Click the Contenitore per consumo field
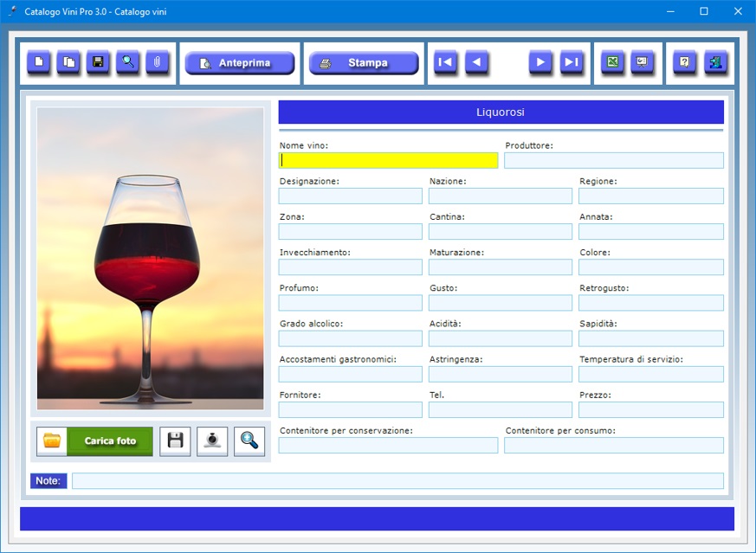 614,446
